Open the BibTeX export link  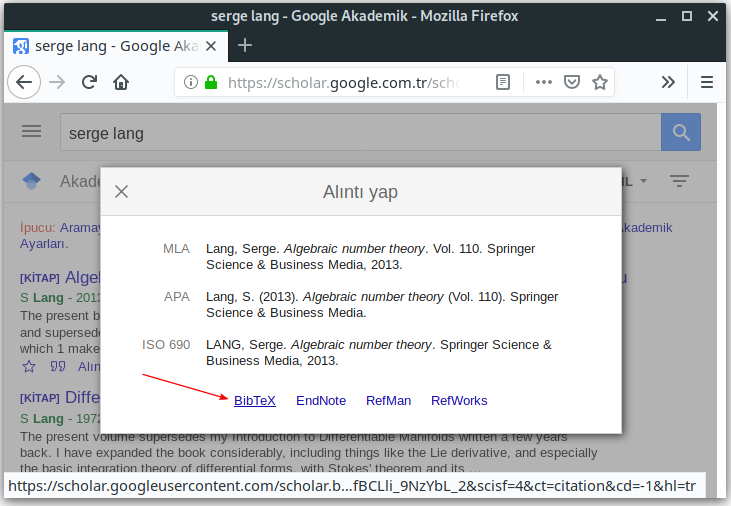(255, 401)
